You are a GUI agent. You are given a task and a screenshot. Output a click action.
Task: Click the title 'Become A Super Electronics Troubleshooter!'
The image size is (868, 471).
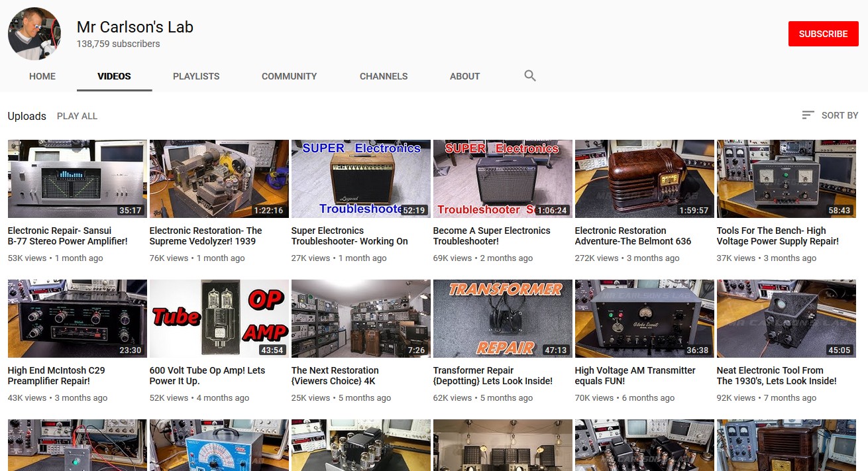[x=492, y=236]
